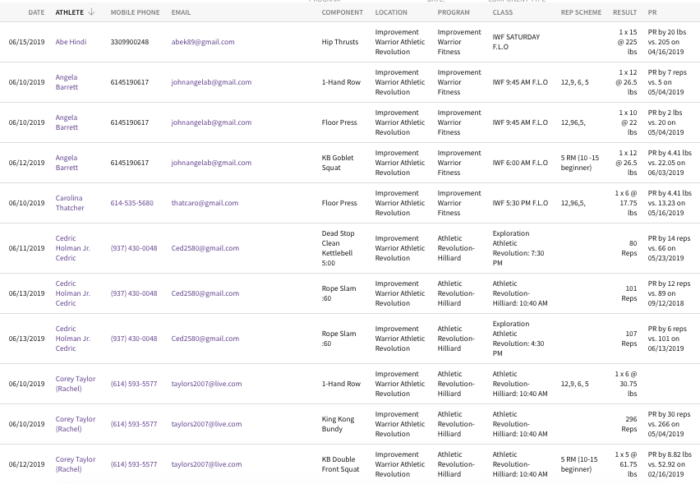Select PR by 8.82 lbs vs. 52.92 cell
700x484 pixels.
pos(670,464)
